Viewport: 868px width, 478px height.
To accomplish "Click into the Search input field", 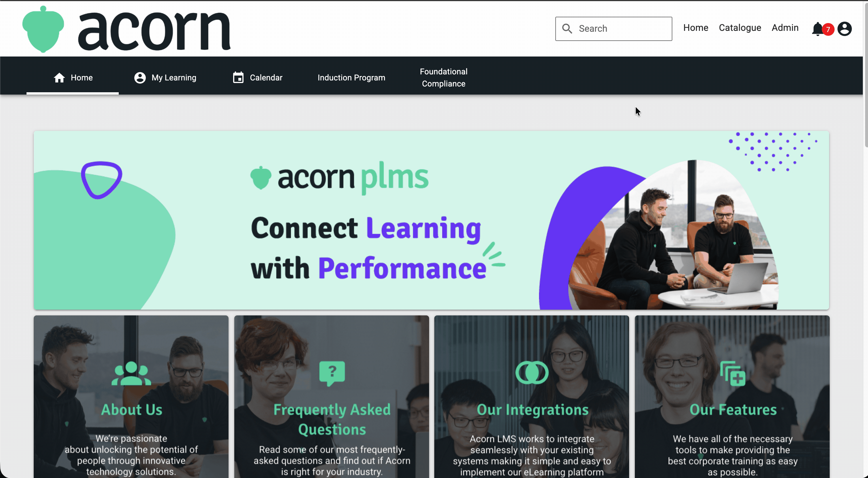I will tap(614, 29).
